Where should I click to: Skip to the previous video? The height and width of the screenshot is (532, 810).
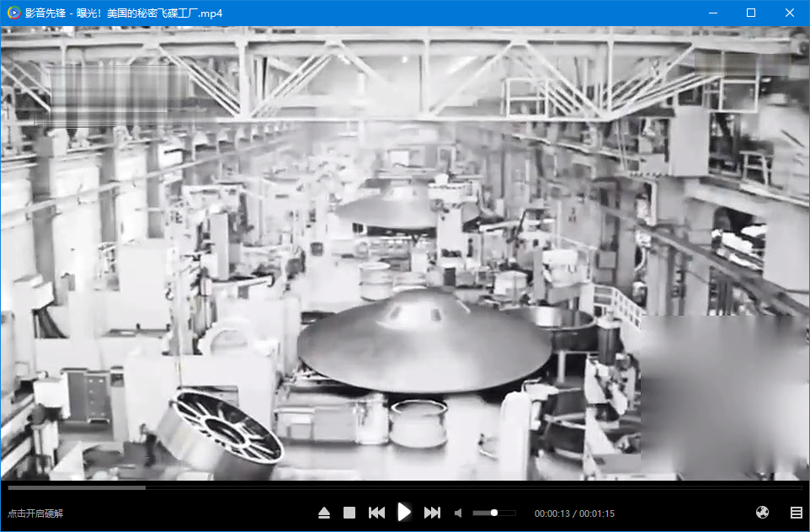[376, 513]
